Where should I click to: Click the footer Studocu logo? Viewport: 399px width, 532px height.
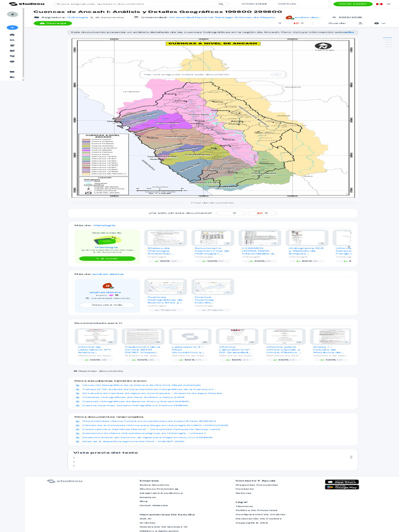pos(64,481)
